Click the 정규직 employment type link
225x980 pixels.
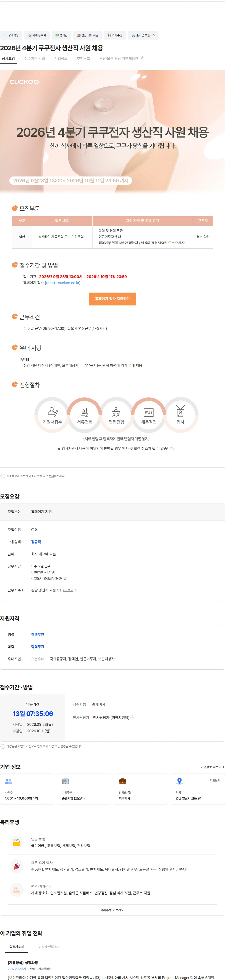pyautogui.click(x=36, y=542)
